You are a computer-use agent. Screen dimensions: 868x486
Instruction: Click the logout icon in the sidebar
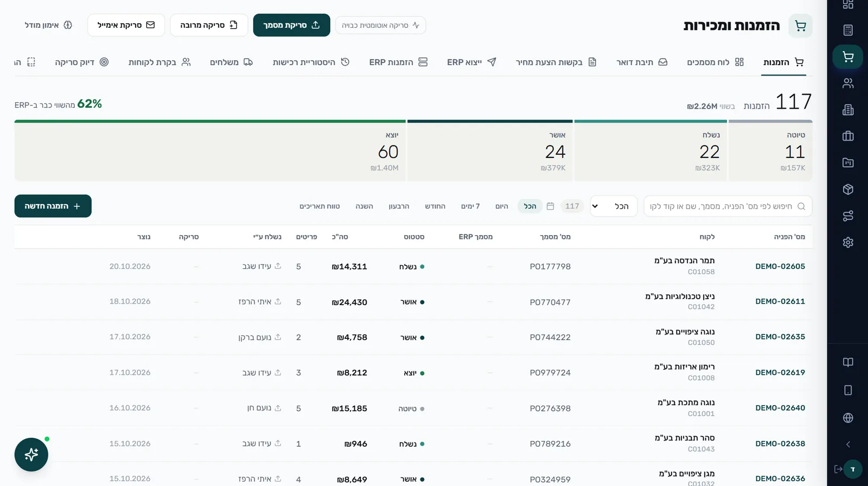point(838,469)
